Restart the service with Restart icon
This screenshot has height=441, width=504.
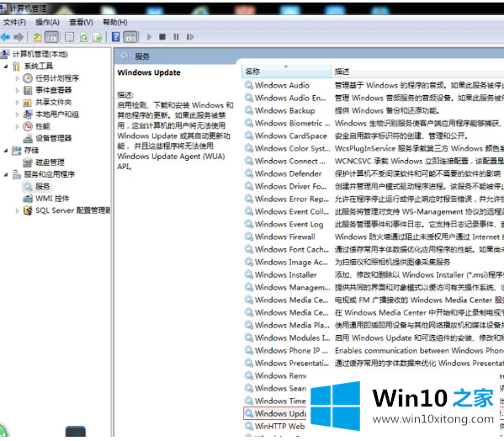(190, 37)
